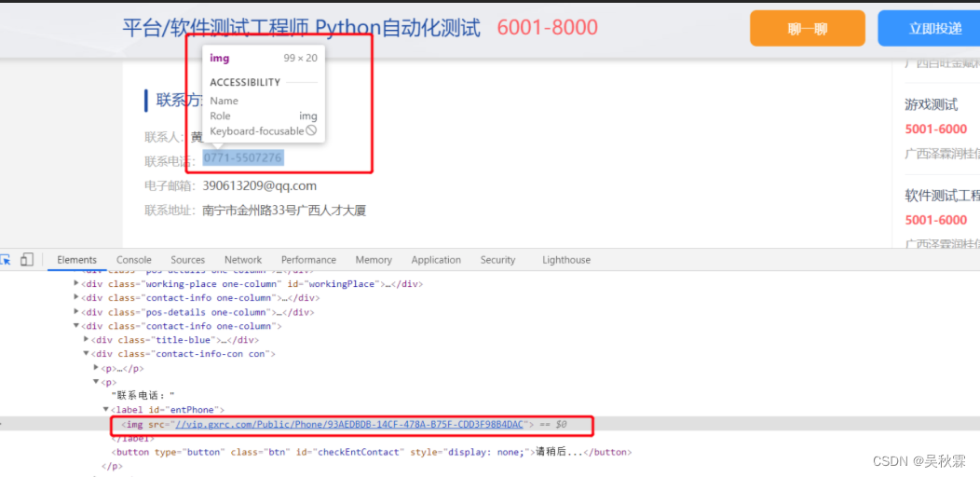The width and height of the screenshot is (980, 477).
Task: Expand the first contact-info one-column div
Action: click(x=76, y=297)
